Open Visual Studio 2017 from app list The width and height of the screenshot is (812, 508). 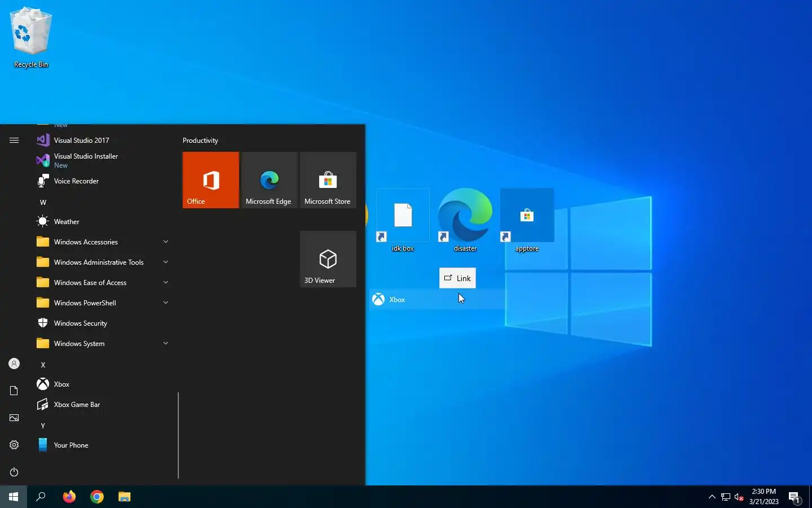tap(104, 140)
